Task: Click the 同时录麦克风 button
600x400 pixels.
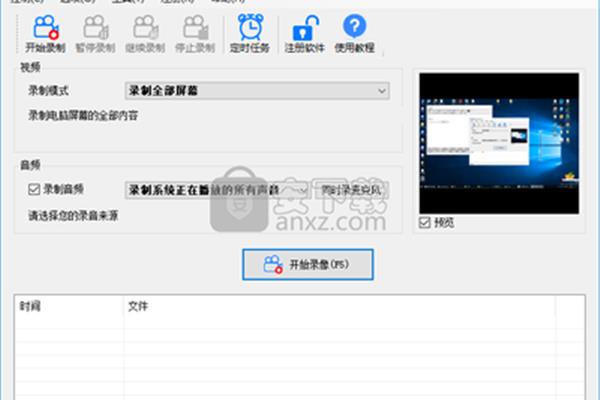Action: pos(351,190)
